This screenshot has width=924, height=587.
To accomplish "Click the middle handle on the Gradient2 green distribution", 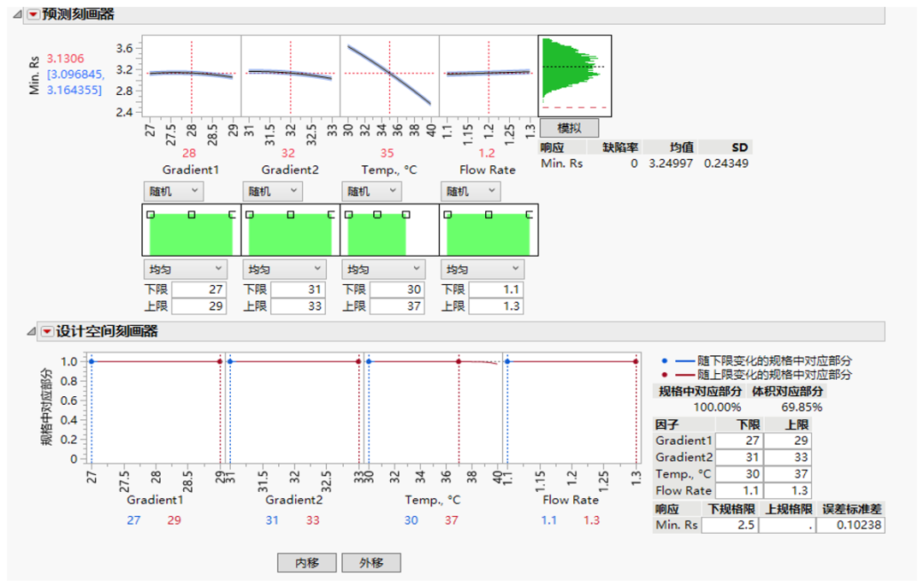I will [291, 215].
